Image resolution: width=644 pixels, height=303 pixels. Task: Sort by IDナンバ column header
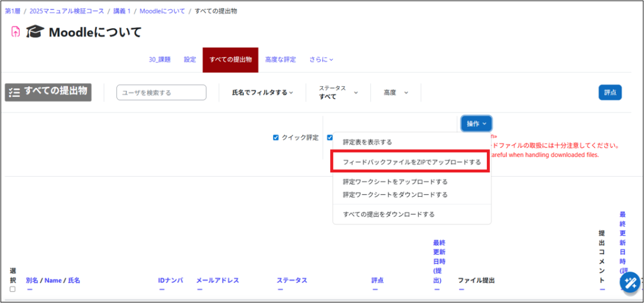170,280
